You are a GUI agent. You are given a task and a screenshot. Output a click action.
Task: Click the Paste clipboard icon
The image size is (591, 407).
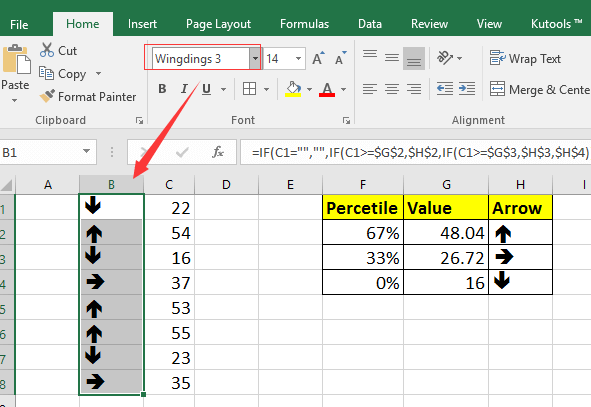pos(17,59)
